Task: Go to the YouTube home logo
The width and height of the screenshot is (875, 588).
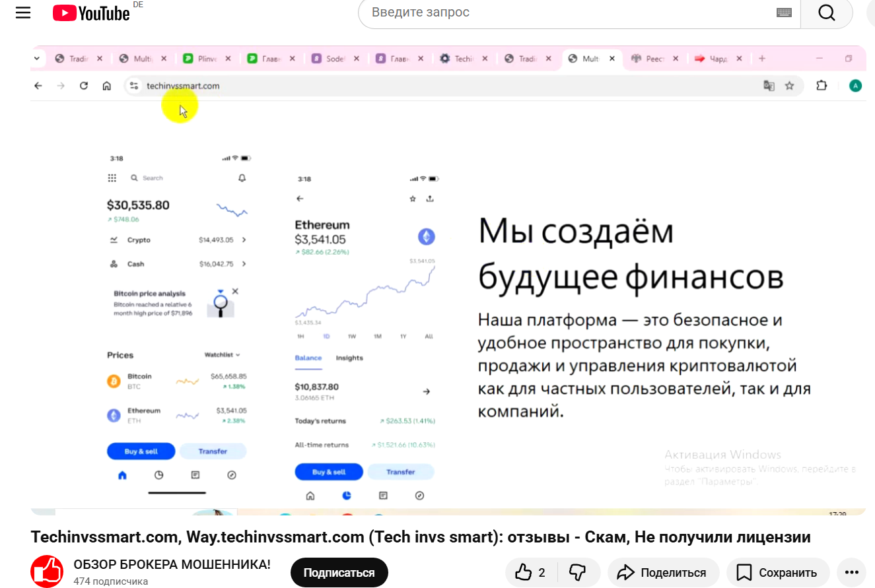Action: click(91, 13)
